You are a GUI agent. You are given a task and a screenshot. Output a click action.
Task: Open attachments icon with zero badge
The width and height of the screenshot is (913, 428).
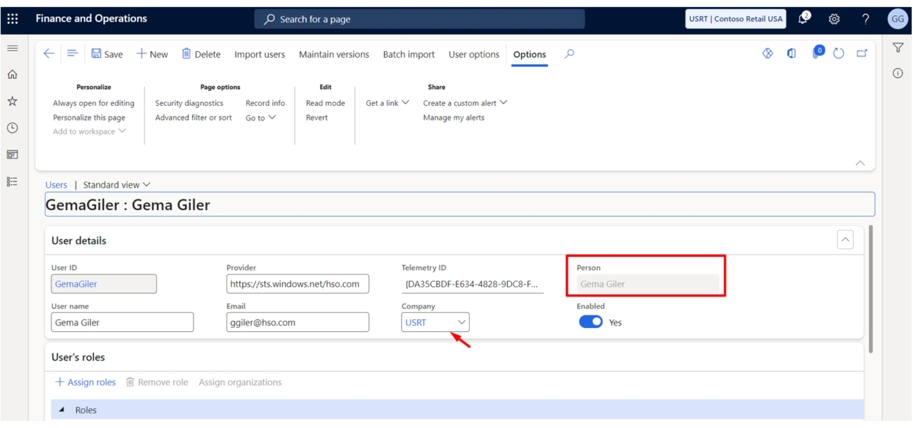click(818, 52)
